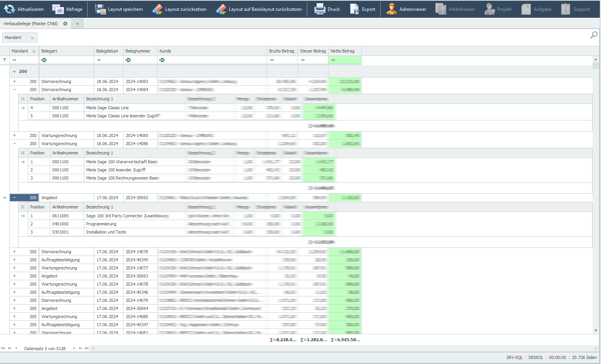Expand the Wartungsrechnung row 2024-14080
Screen dimensions: 601x364
click(x=14, y=317)
